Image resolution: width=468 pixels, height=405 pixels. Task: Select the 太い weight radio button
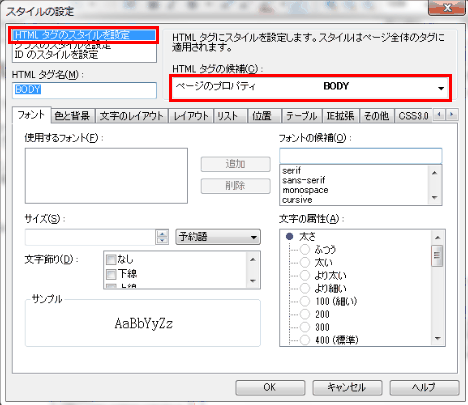point(305,263)
